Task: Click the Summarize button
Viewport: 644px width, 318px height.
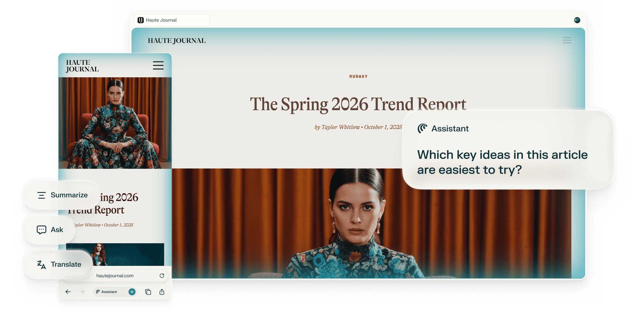Action: click(x=62, y=195)
